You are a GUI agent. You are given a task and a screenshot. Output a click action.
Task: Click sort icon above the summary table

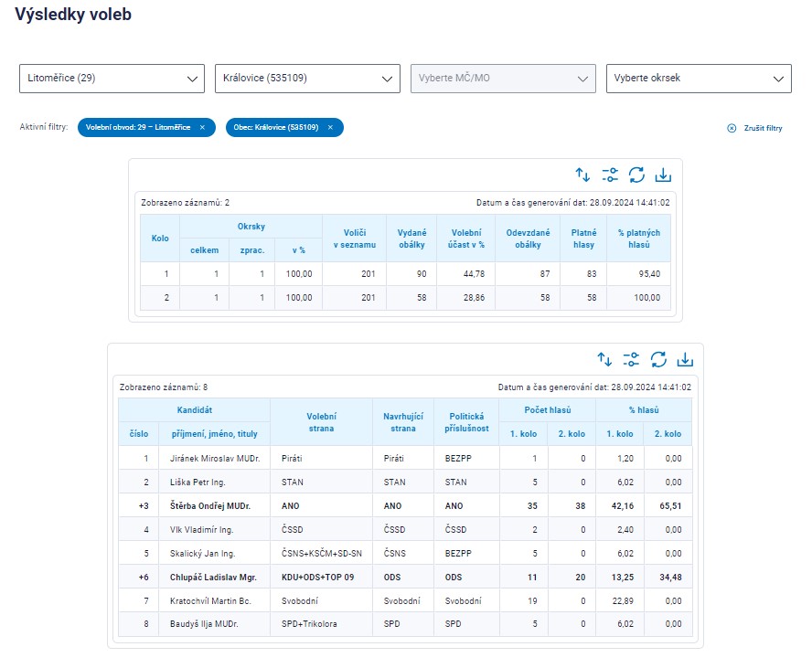point(582,175)
